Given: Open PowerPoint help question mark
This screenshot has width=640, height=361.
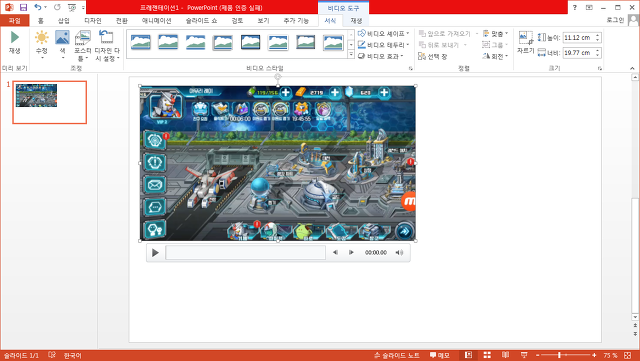Looking at the screenshot, I should click(x=575, y=7).
